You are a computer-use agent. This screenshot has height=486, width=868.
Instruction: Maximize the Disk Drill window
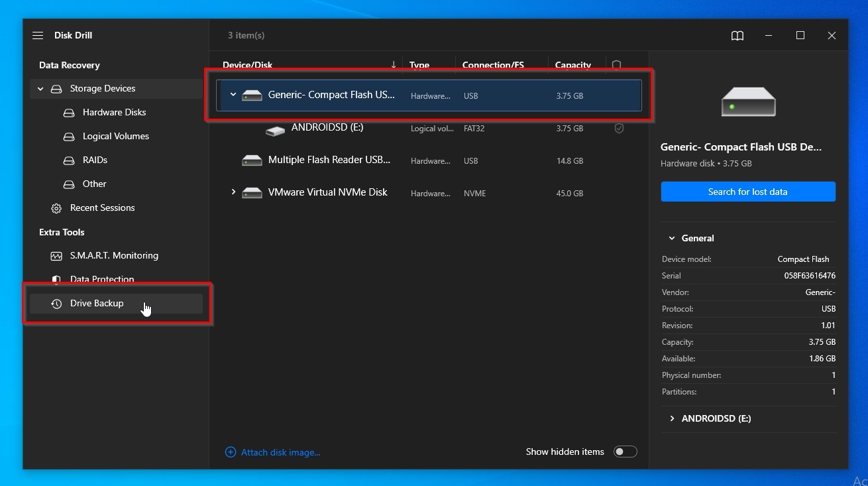click(800, 36)
